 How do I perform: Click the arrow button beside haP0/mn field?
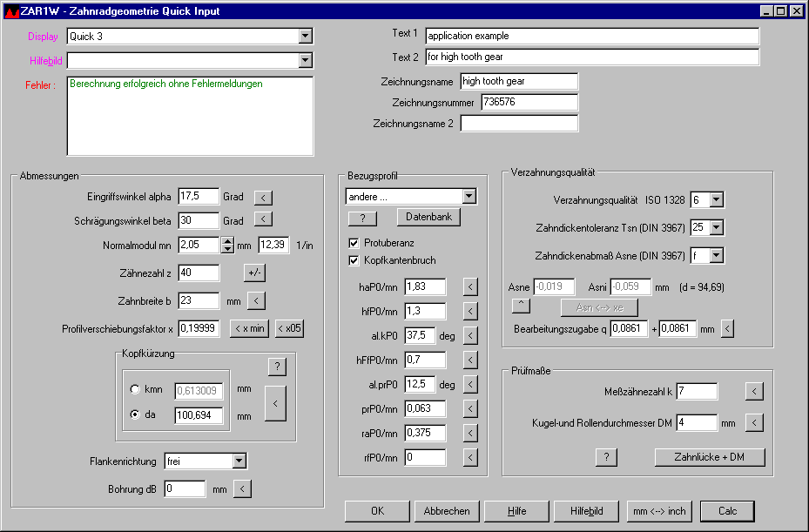(470, 286)
